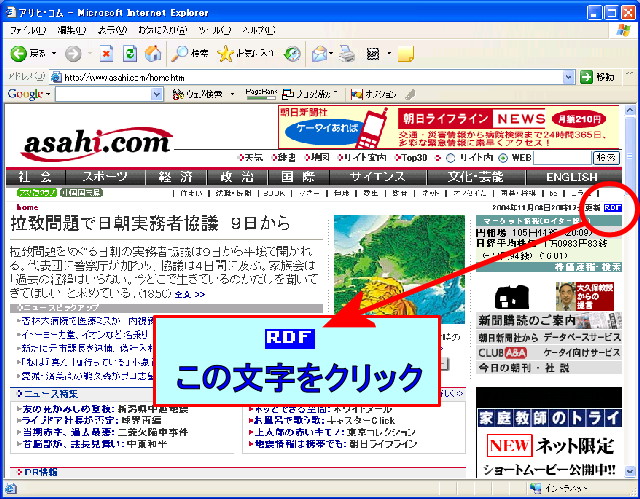This screenshot has width=640, height=499.
Task: Stop page loading with red X icon
Action: pos(106,53)
